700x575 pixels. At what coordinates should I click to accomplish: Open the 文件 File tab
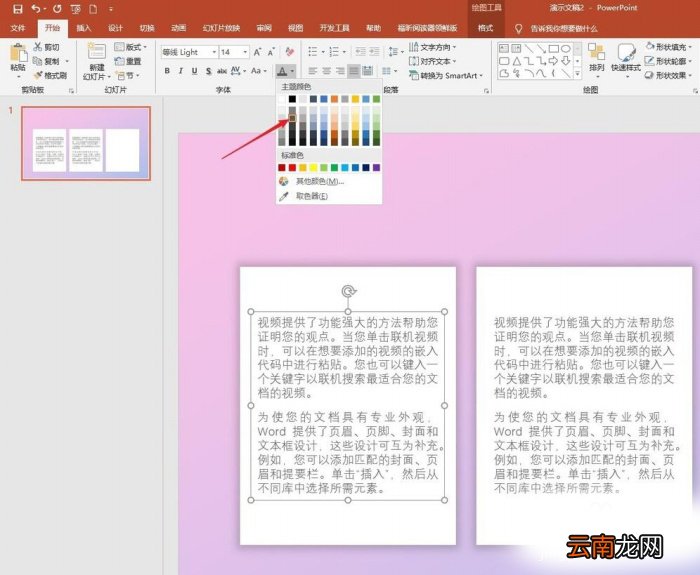pyautogui.click(x=18, y=28)
